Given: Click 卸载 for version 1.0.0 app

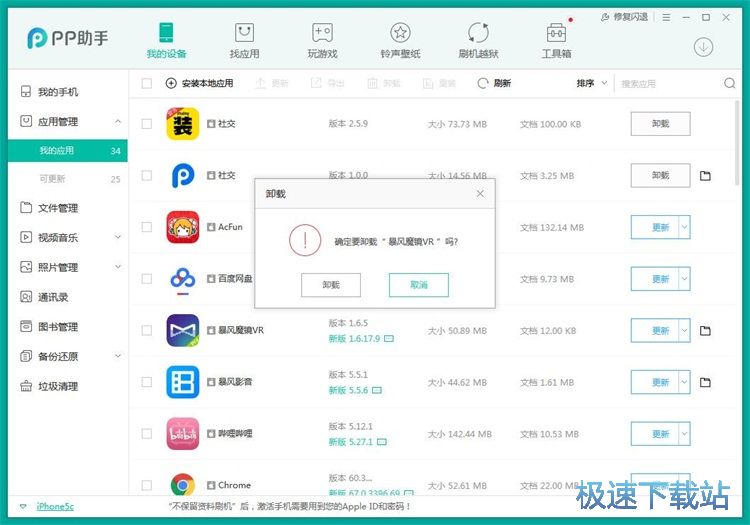Looking at the screenshot, I should pos(661,175).
